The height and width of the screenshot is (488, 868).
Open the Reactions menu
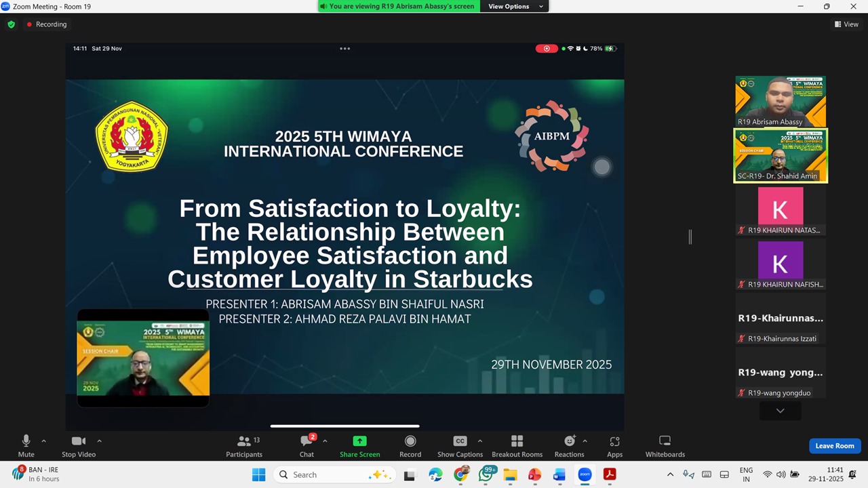tap(569, 446)
